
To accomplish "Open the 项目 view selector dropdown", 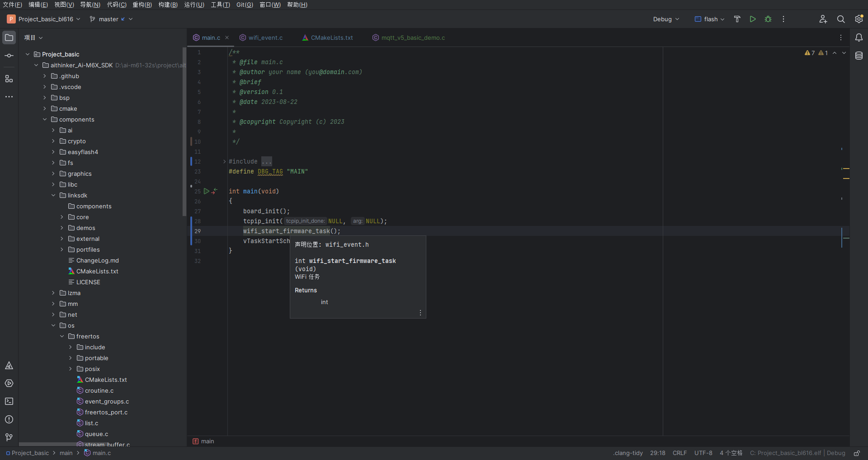I will 33,38.
